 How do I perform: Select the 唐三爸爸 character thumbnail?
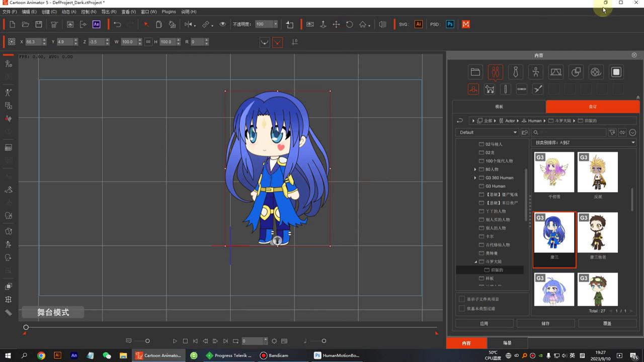click(598, 232)
